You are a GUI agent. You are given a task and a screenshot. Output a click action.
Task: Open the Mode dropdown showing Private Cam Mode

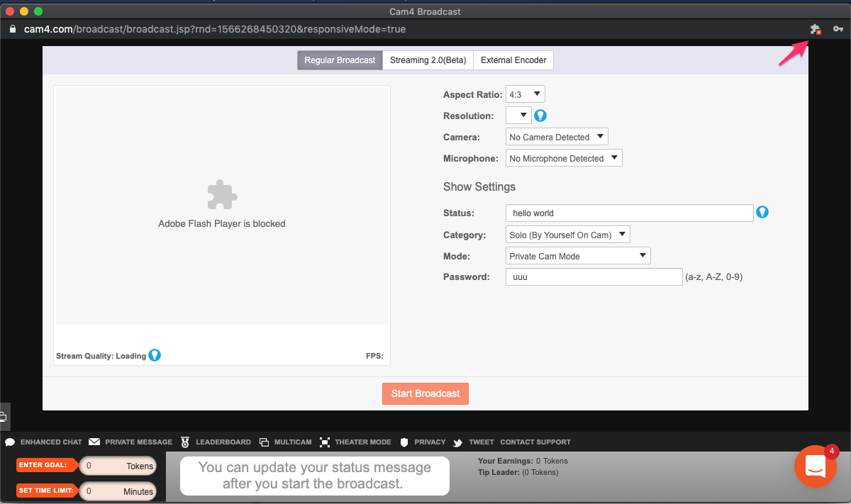[x=578, y=256]
